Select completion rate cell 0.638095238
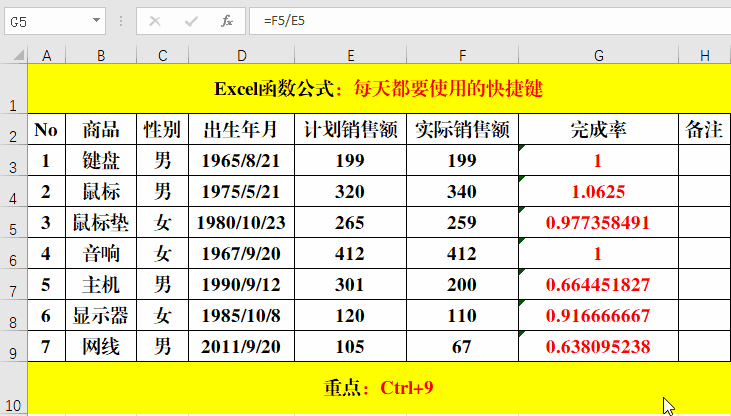 pyautogui.click(x=599, y=347)
